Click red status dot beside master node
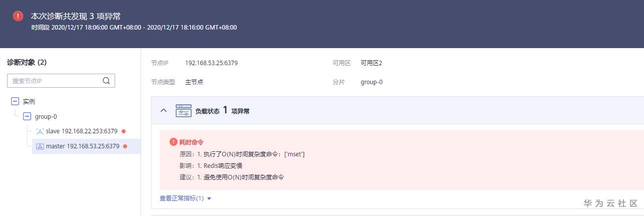Viewport: 644px width, 216px height. click(x=125, y=146)
